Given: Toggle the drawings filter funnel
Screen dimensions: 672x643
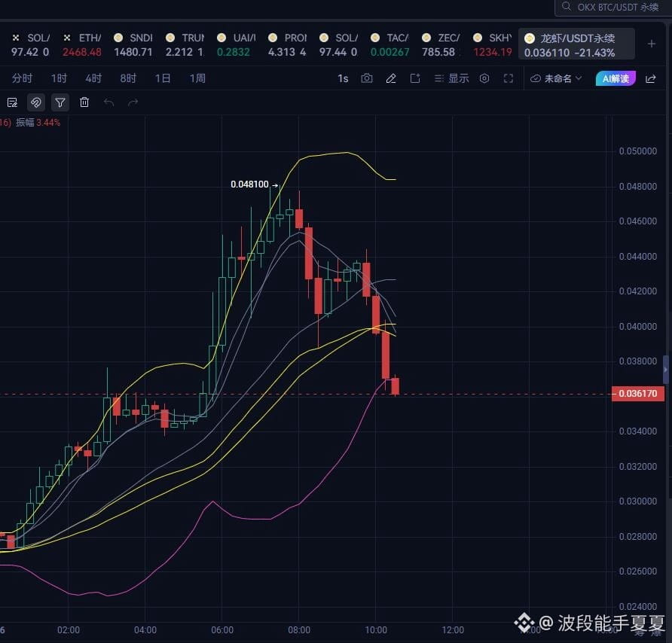Looking at the screenshot, I should click(60, 102).
